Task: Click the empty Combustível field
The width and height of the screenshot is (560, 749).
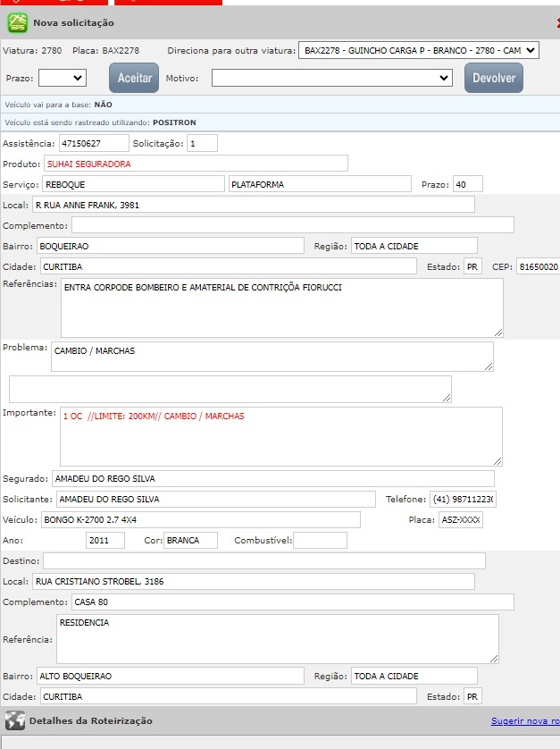Action: pyautogui.click(x=320, y=540)
